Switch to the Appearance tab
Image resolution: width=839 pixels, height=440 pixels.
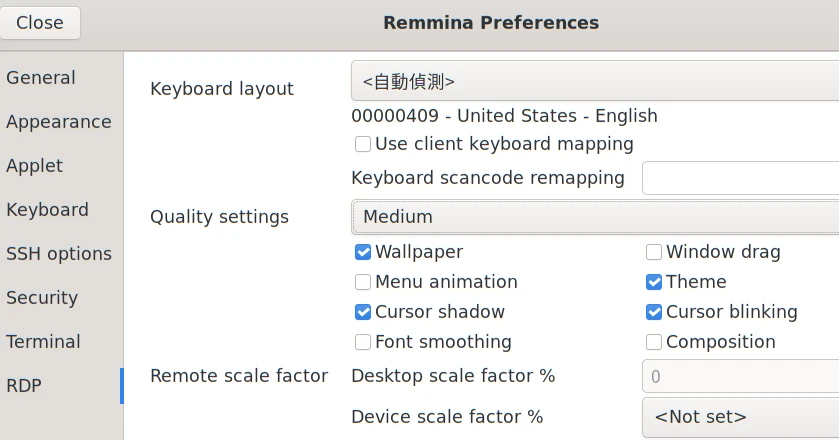[x=59, y=122]
